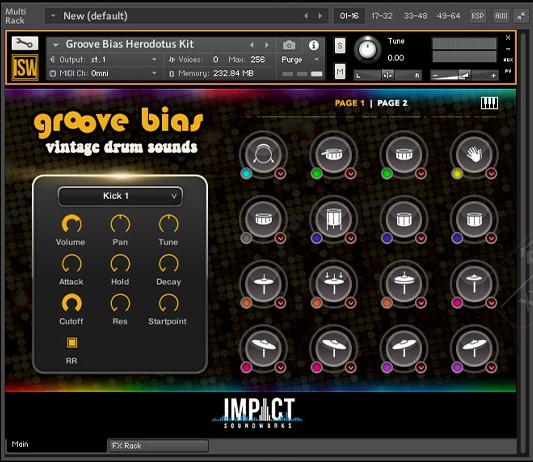The image size is (533, 462).
Task: Open the Kick 1 drum selector dropdown
Action: pos(120,196)
